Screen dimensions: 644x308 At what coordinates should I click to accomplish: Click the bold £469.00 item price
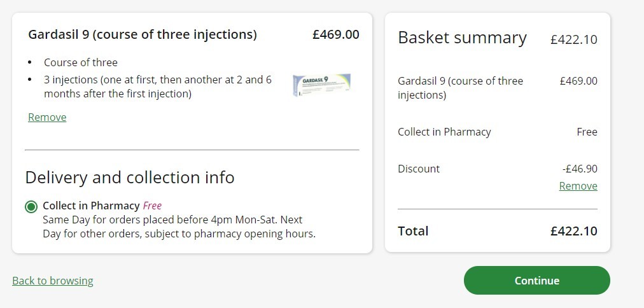(x=335, y=34)
